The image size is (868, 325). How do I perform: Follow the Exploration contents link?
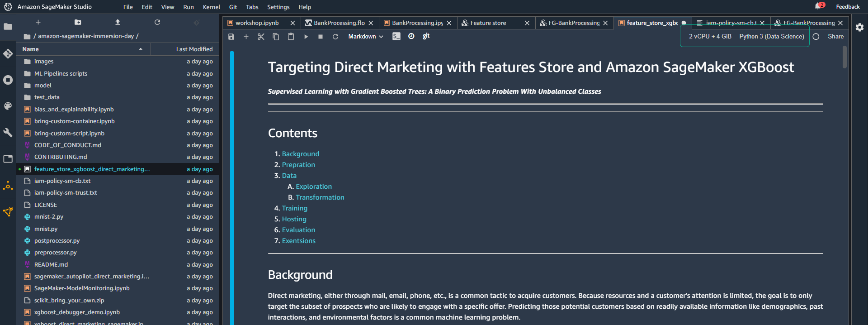(x=314, y=186)
